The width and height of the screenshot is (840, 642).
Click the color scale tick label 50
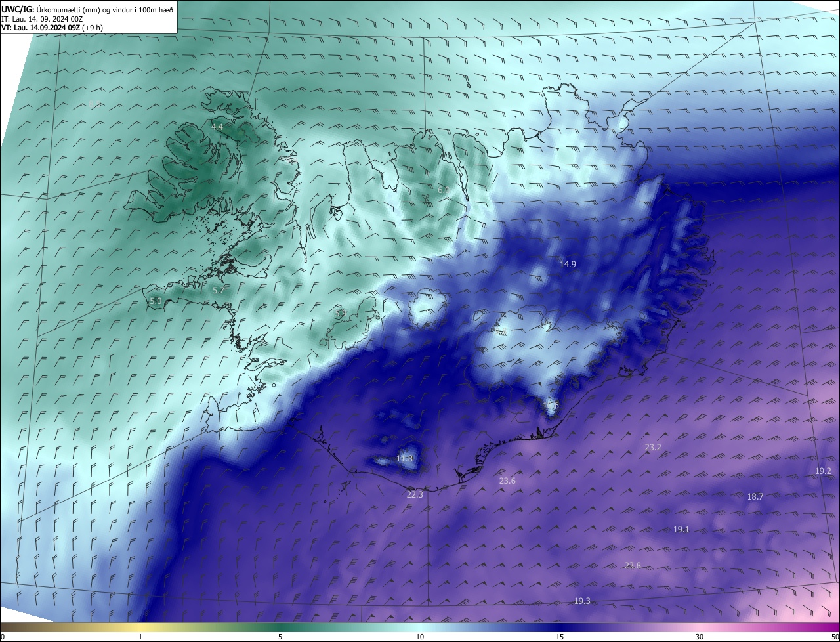[835, 637]
